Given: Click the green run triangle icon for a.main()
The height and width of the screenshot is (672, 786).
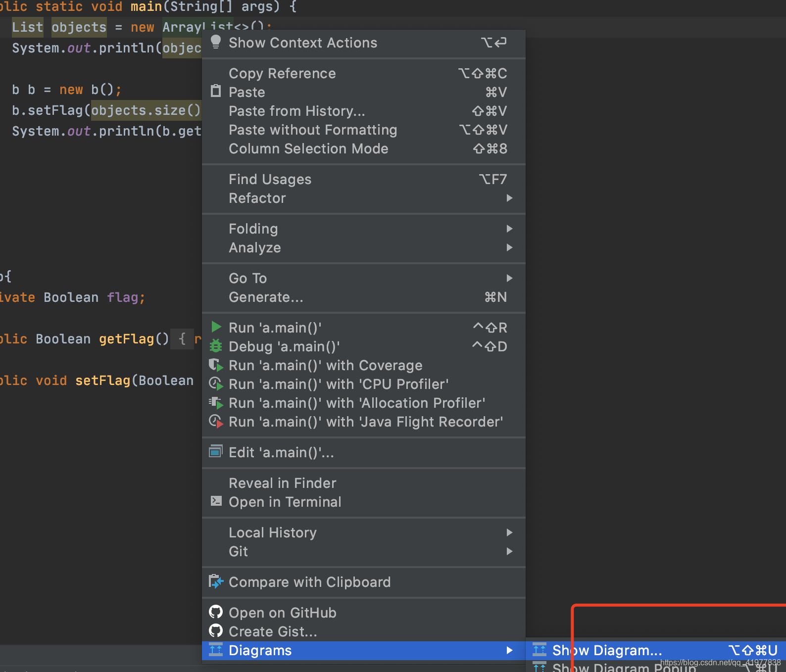Looking at the screenshot, I should (x=216, y=327).
